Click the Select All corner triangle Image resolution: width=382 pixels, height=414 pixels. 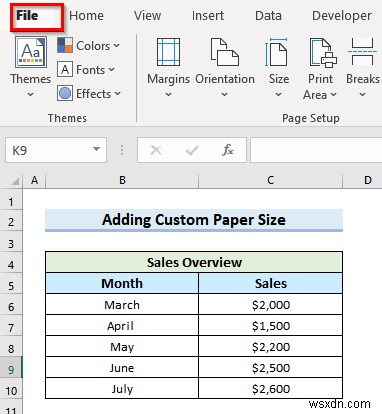(15, 181)
